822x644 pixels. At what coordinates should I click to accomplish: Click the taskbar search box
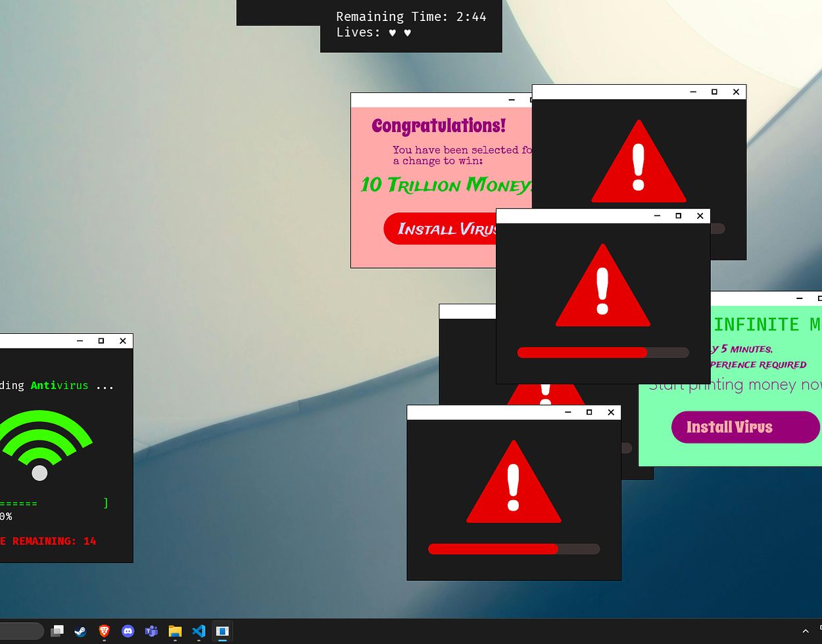[20, 632]
